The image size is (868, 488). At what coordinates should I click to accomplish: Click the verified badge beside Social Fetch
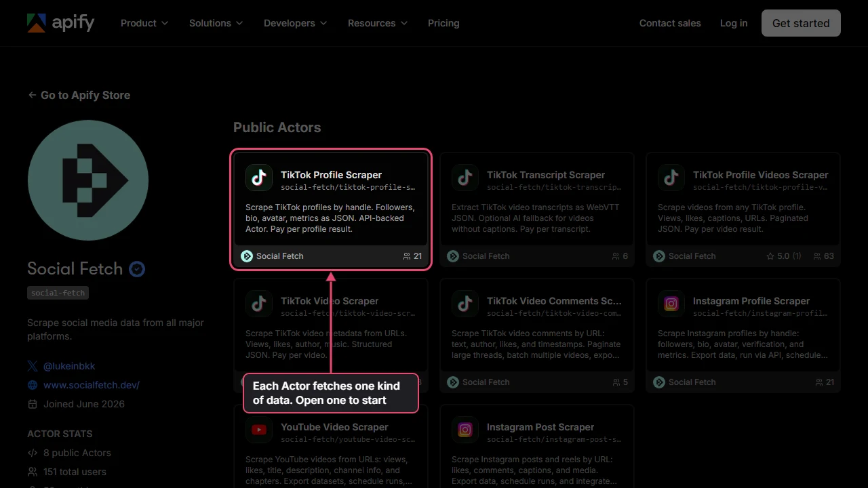137,269
